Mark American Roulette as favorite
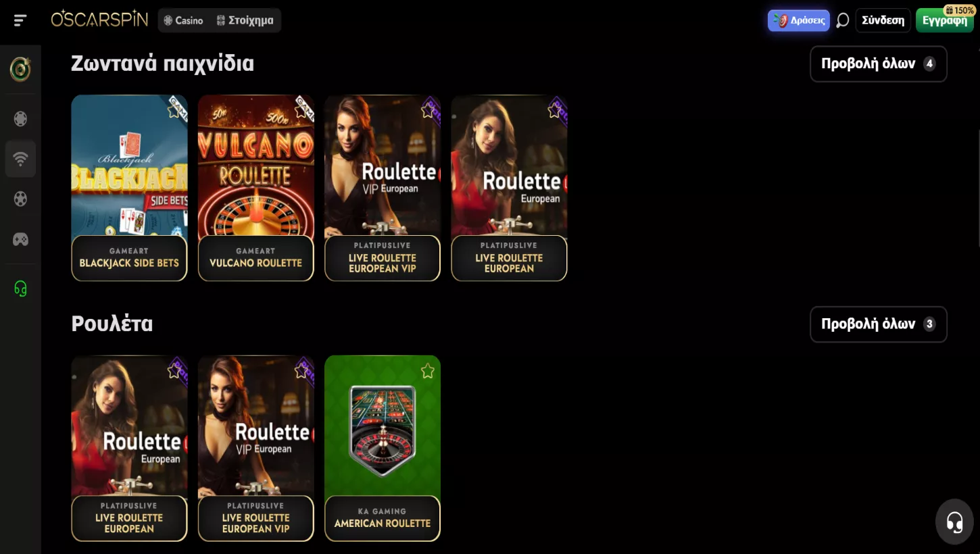980x554 pixels. pyautogui.click(x=427, y=371)
